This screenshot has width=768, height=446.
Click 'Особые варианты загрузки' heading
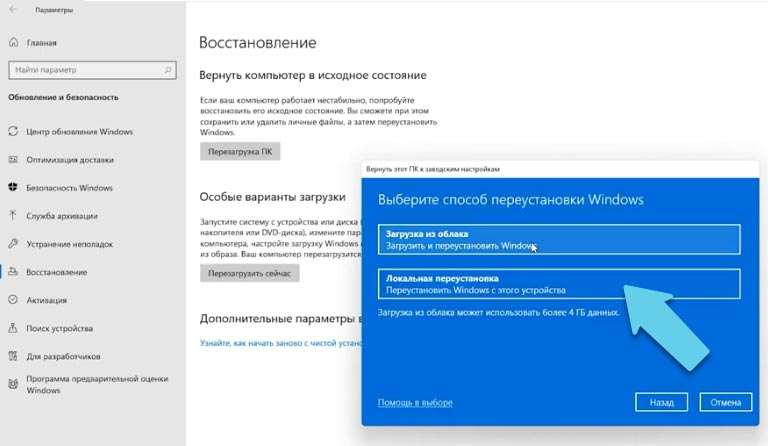(272, 197)
